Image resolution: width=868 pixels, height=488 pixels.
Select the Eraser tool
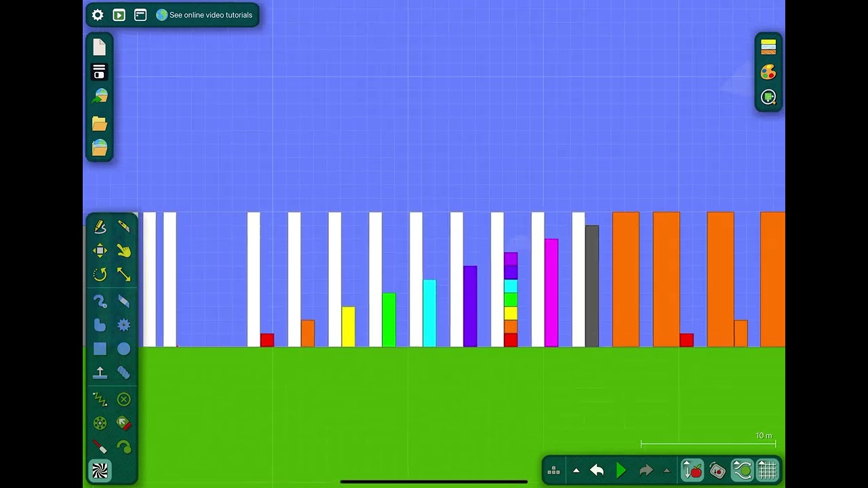coord(123,301)
